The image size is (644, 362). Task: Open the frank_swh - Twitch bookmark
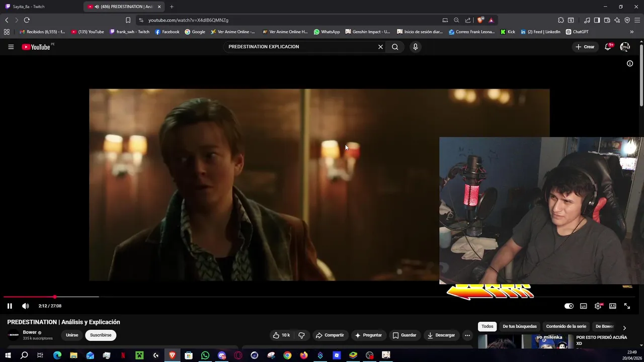129,32
